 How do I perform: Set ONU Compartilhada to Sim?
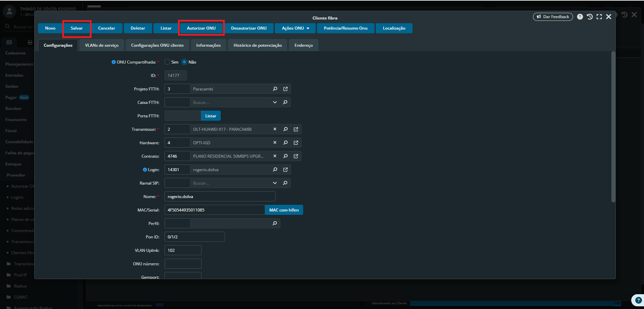pos(167,62)
